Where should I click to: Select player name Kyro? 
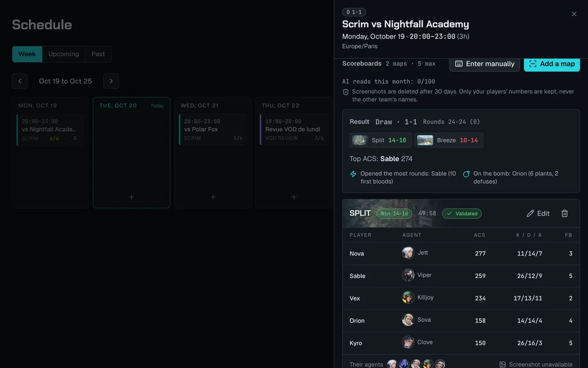click(356, 343)
